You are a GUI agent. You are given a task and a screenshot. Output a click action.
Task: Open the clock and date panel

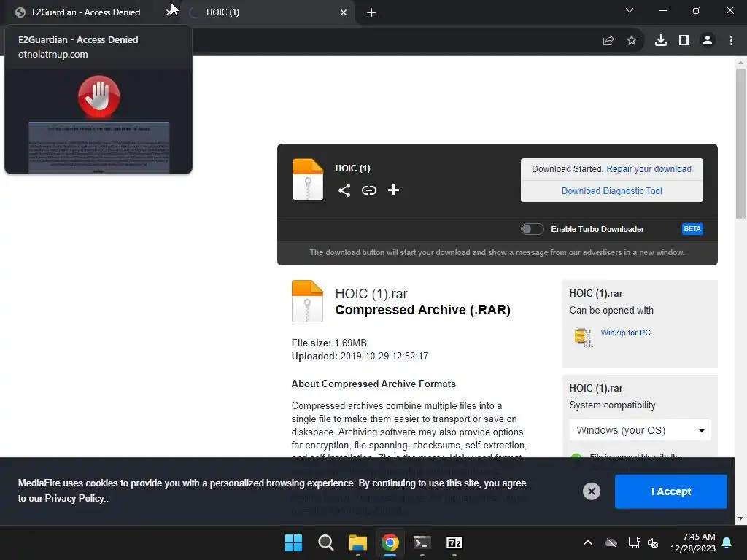pos(693,542)
